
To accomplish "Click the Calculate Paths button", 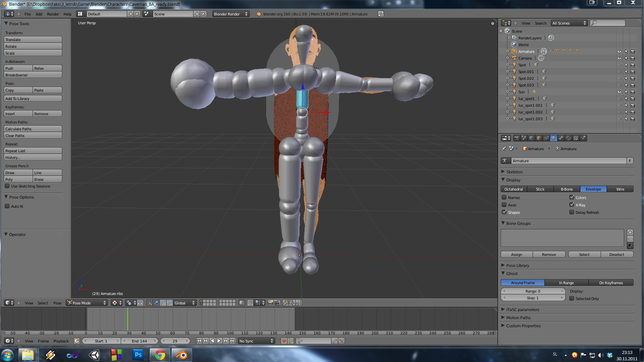I will [33, 129].
